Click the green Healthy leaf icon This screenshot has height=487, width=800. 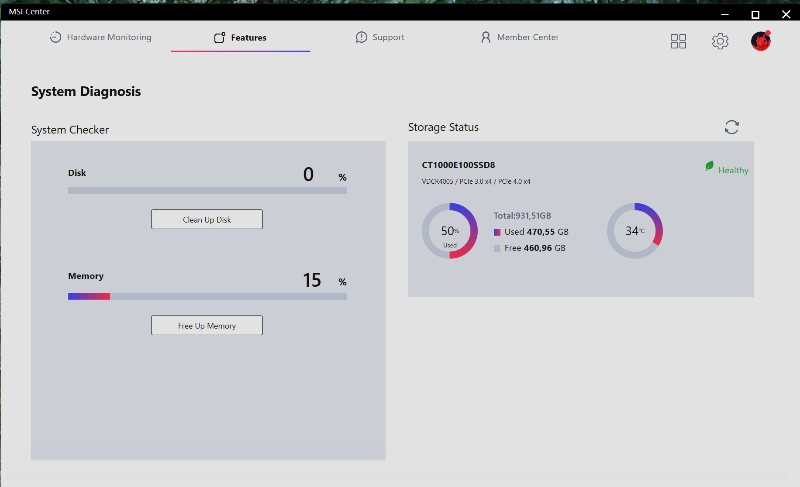click(x=710, y=167)
